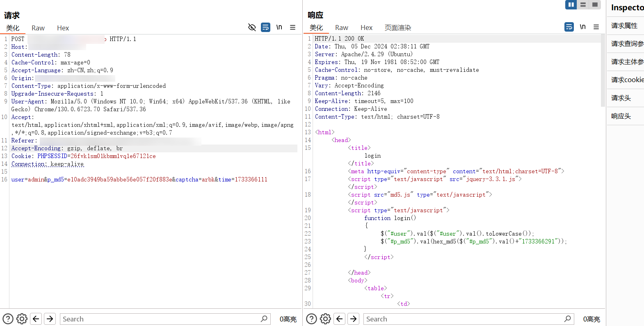Open help icon under request panel
The width and height of the screenshot is (644, 326).
tap(8, 319)
